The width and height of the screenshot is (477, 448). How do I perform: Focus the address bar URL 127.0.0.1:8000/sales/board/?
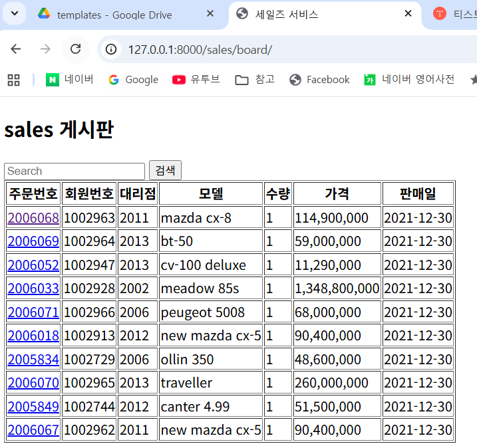point(200,50)
